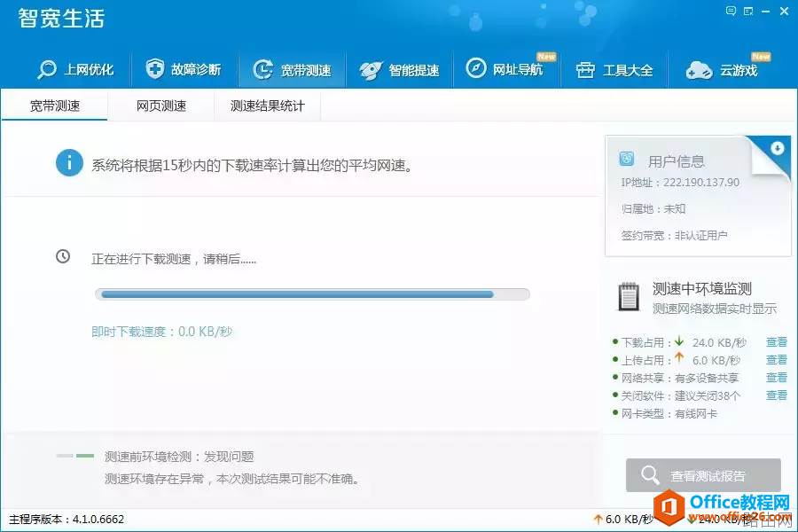798x532 pixels.
Task: Click 查看 link for 上传占用
Action: [777, 360]
